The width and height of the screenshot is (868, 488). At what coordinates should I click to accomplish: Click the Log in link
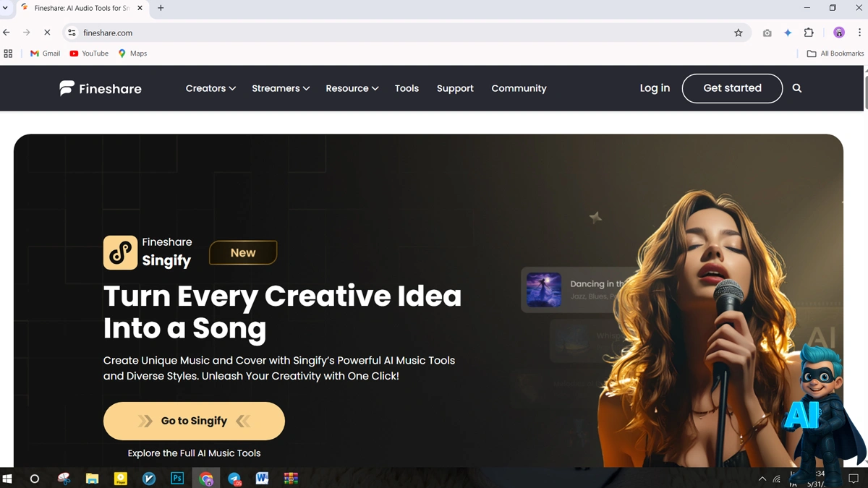[655, 88]
